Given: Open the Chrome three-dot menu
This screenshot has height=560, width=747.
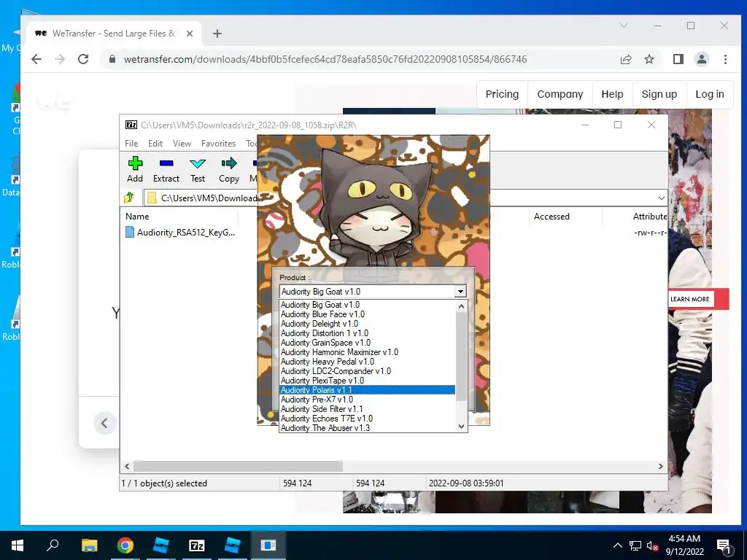Looking at the screenshot, I should coord(725,59).
